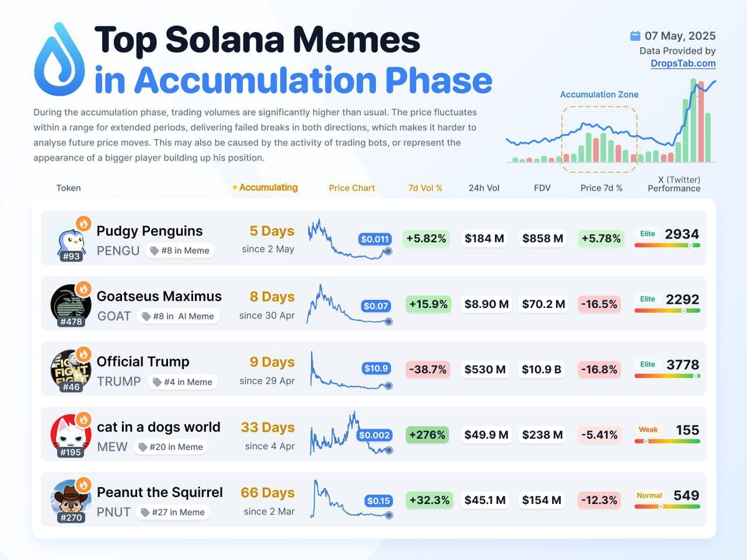The image size is (747, 560).
Task: Click the calendar icon beside the date
Action: coord(635,35)
